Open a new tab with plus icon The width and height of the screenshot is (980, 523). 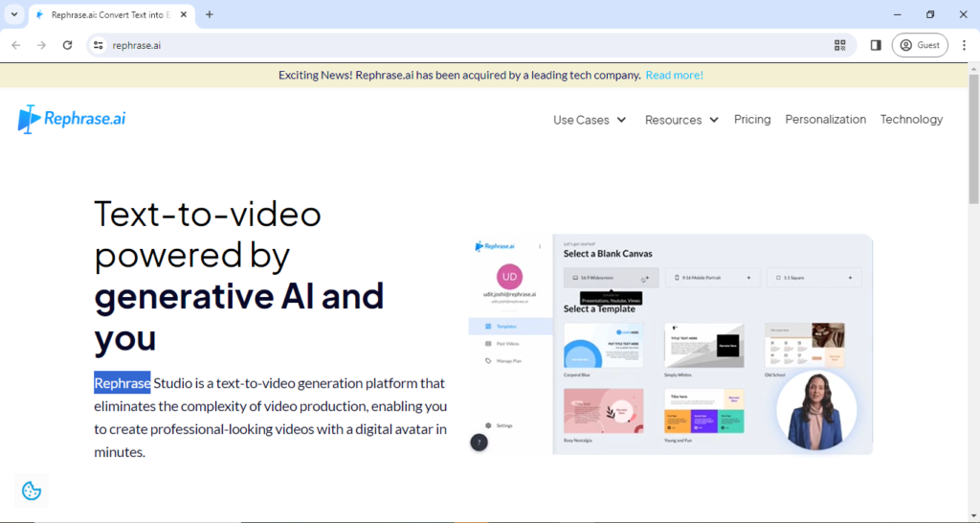pos(210,14)
